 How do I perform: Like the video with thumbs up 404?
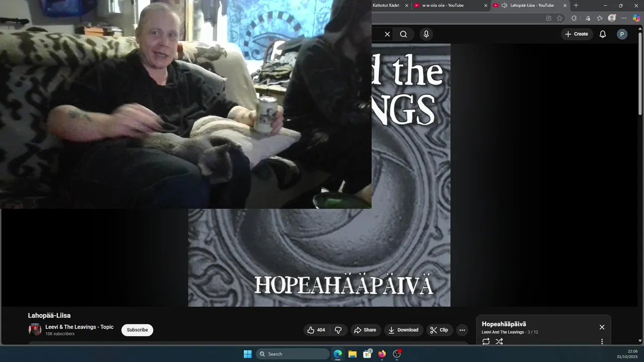(x=316, y=330)
